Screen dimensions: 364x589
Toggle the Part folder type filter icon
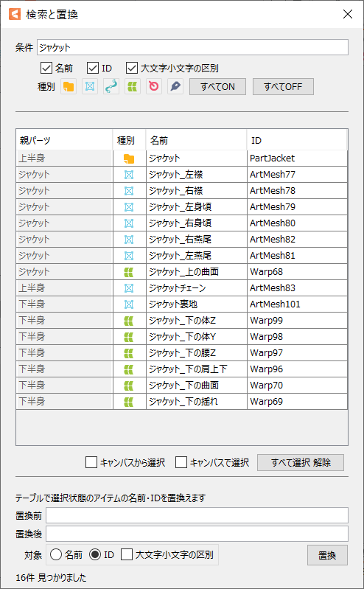click(69, 87)
